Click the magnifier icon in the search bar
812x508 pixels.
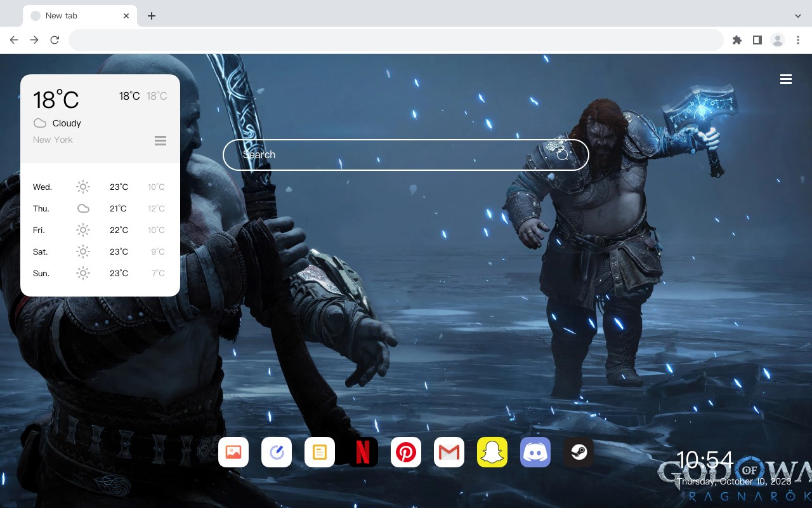click(563, 154)
